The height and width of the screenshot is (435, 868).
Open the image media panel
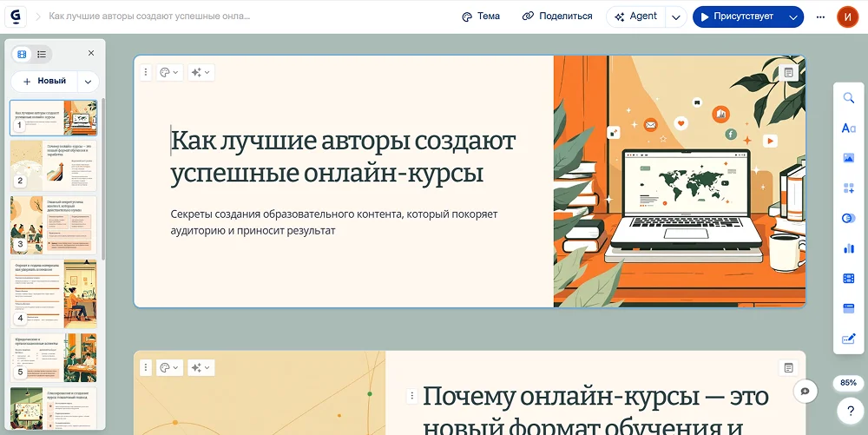click(849, 158)
